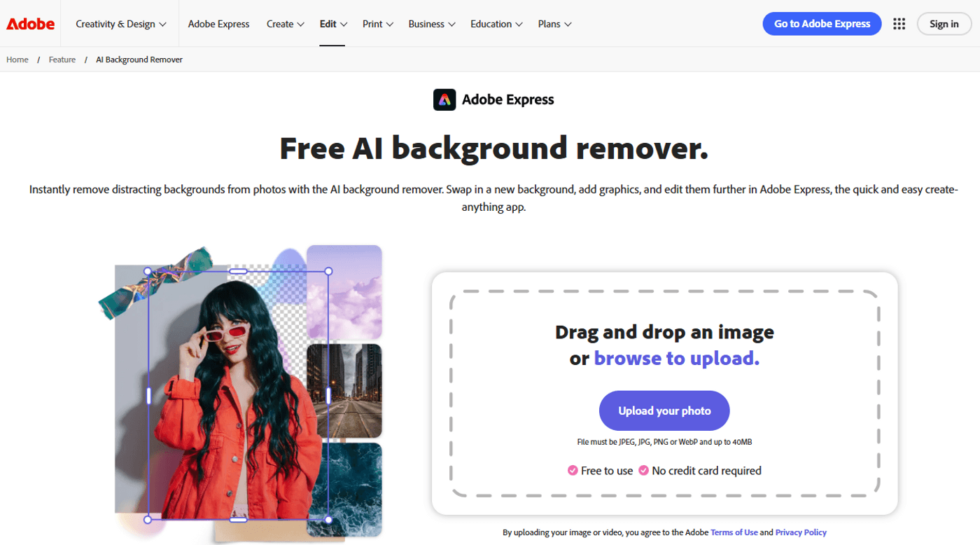
Task: Click the Upload your photo button
Action: (x=664, y=411)
